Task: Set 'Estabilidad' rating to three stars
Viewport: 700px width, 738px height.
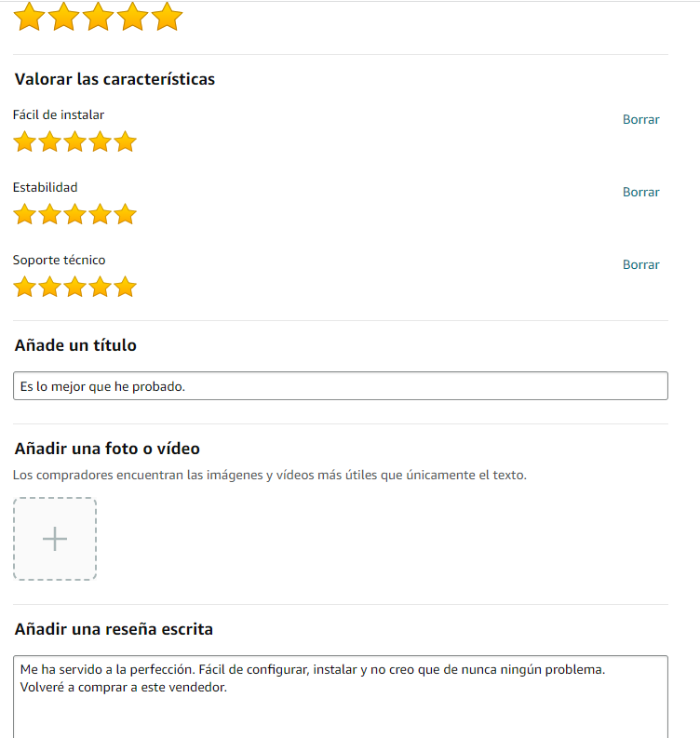Action: (x=74, y=215)
